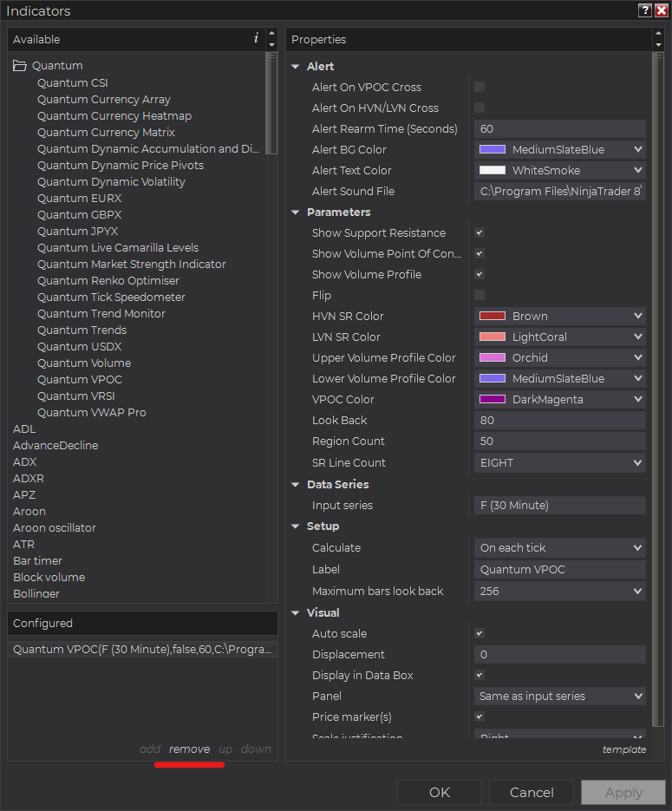Open Maximum bars look back dropdown
The width and height of the screenshot is (672, 811).
click(560, 592)
